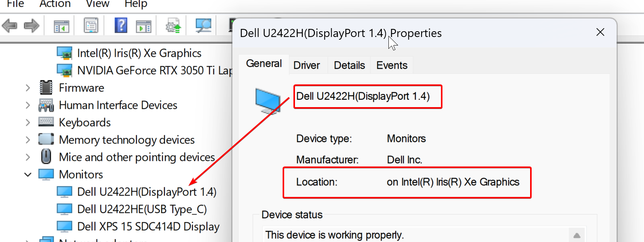Expand the Human Interface Devices category
The height and width of the screenshot is (242, 644).
[28, 105]
